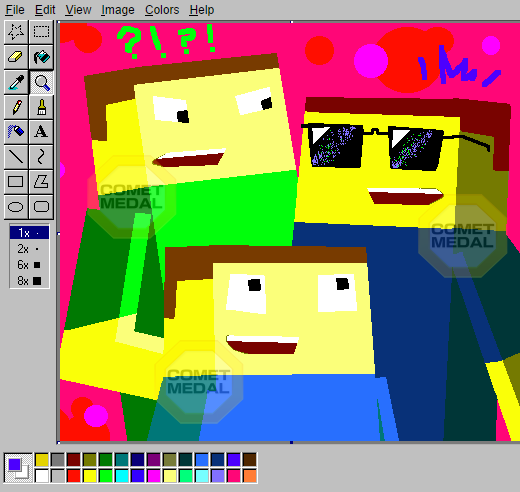Click the foreground/background color indicator box
520x492 pixels.
click(x=18, y=468)
